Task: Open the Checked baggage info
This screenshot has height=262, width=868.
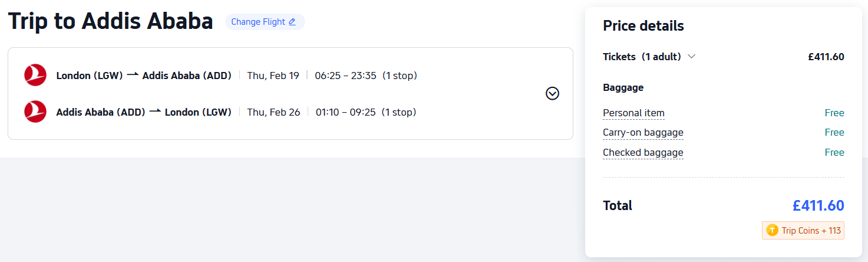Action: [x=643, y=153]
